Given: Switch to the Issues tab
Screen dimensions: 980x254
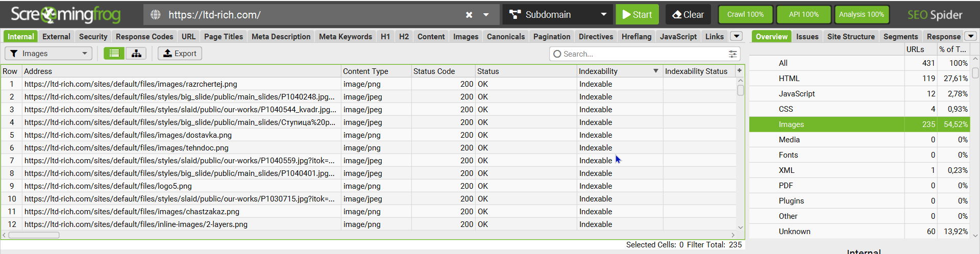Looking at the screenshot, I should pyautogui.click(x=807, y=37).
